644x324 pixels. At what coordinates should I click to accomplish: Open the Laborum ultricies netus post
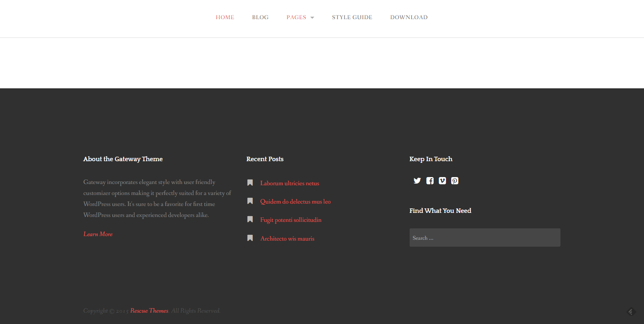[289, 183]
